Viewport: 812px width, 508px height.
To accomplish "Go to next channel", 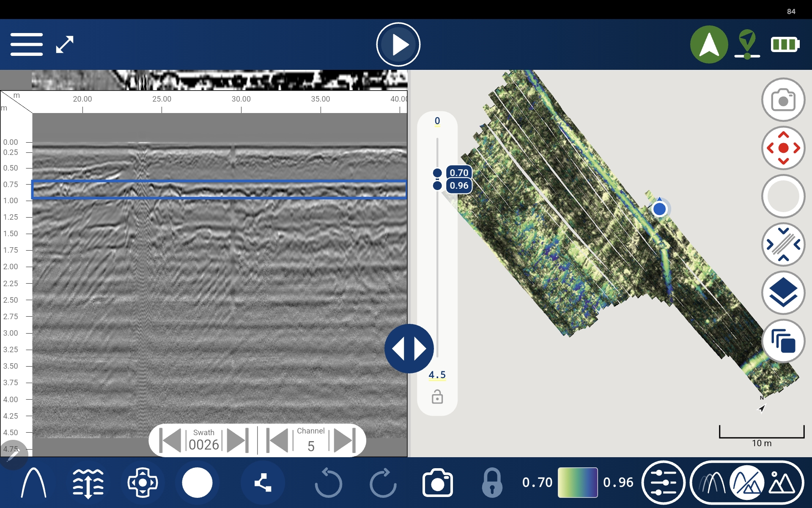I will point(345,441).
